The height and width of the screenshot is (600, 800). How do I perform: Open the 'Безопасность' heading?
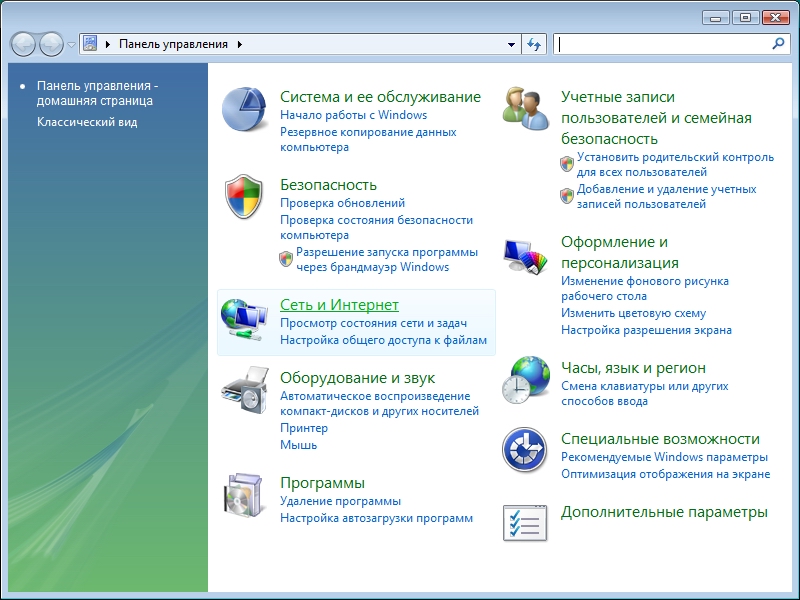pos(329,184)
